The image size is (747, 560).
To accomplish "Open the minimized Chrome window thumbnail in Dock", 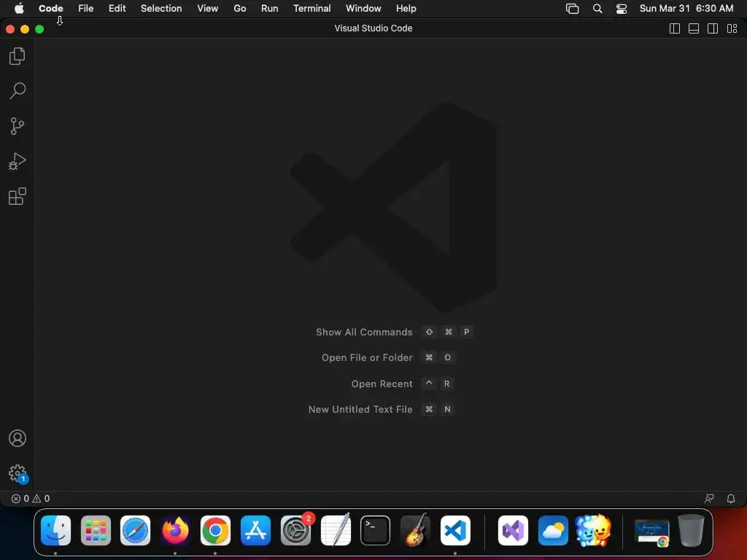I will point(651,532).
